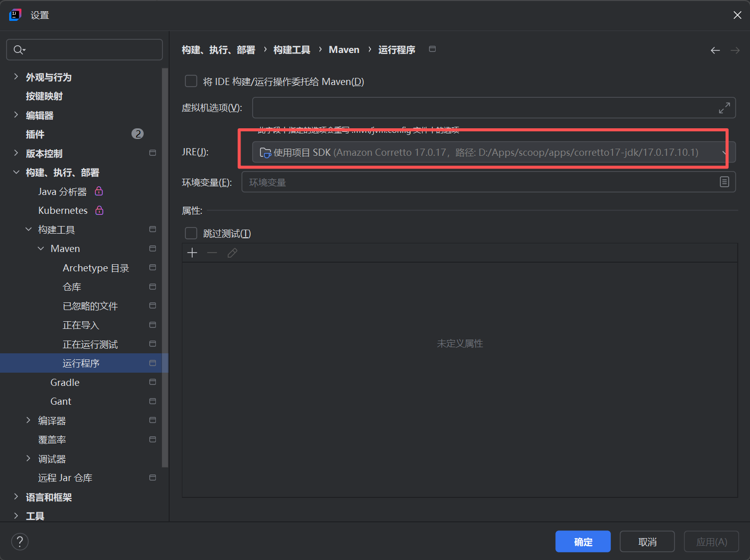This screenshot has height=560, width=750.
Task: Open 远程 Jar 仓库 settings
Action: (65, 478)
